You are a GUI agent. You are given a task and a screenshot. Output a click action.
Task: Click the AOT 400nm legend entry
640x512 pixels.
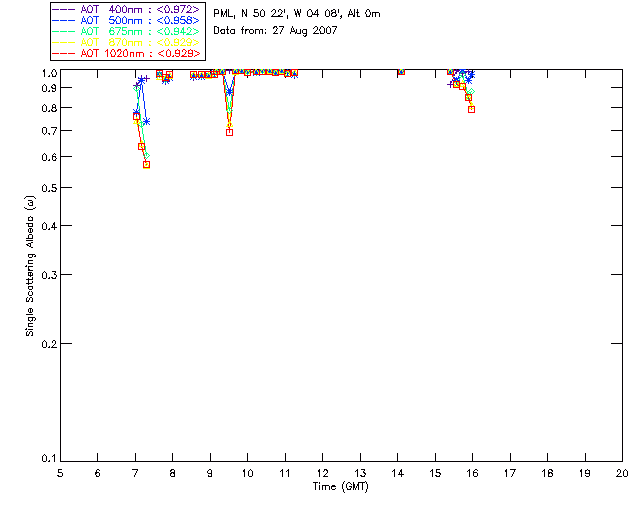point(127,9)
